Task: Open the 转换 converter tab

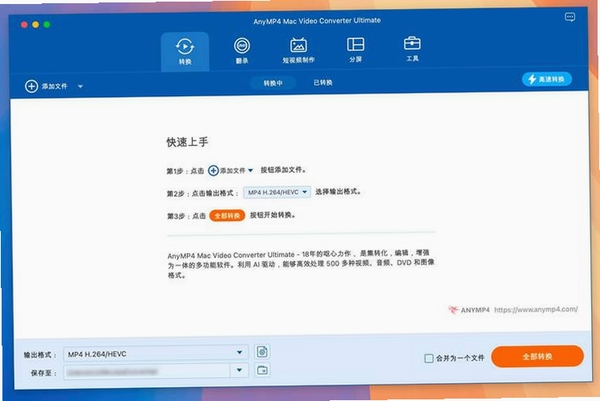Action: pyautogui.click(x=185, y=52)
